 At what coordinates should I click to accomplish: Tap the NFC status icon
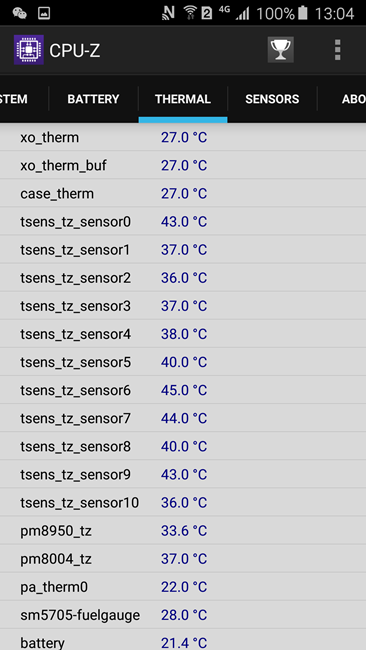[168, 13]
